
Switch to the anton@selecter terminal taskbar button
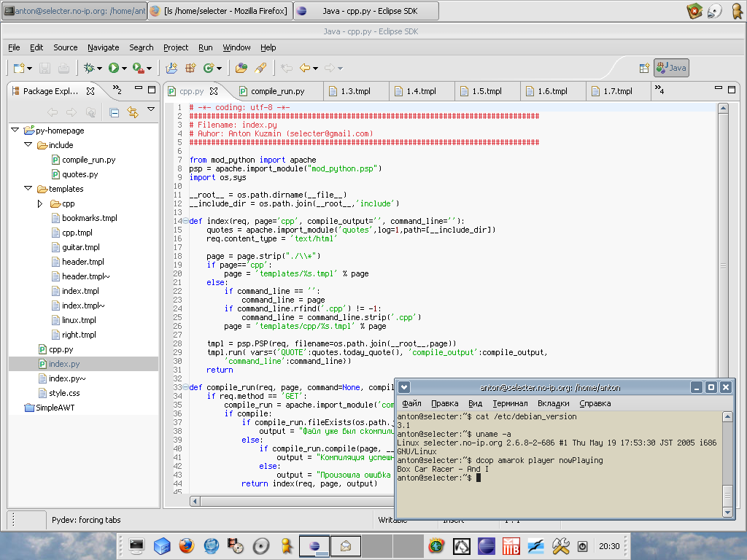[x=74, y=10]
